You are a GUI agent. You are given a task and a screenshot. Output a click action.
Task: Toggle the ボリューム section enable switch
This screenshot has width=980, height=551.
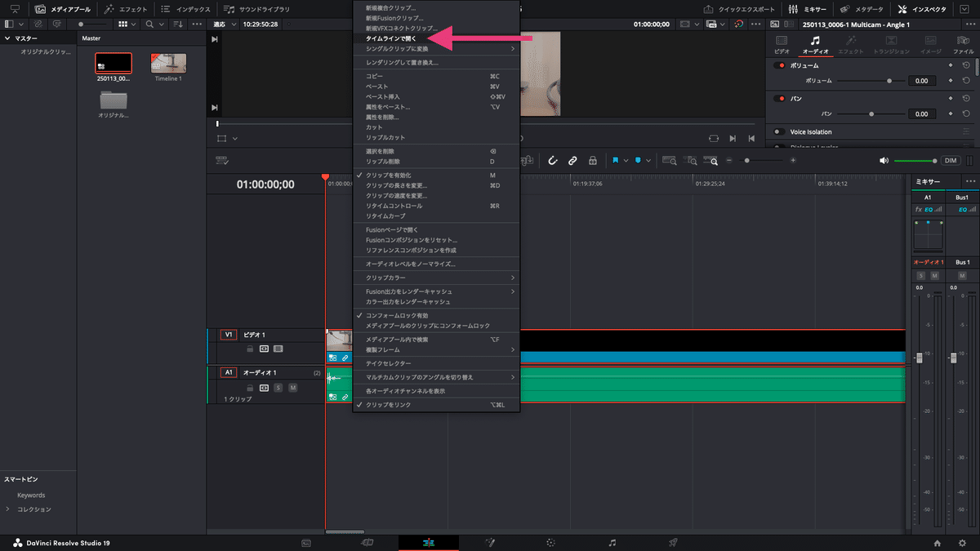(x=779, y=65)
